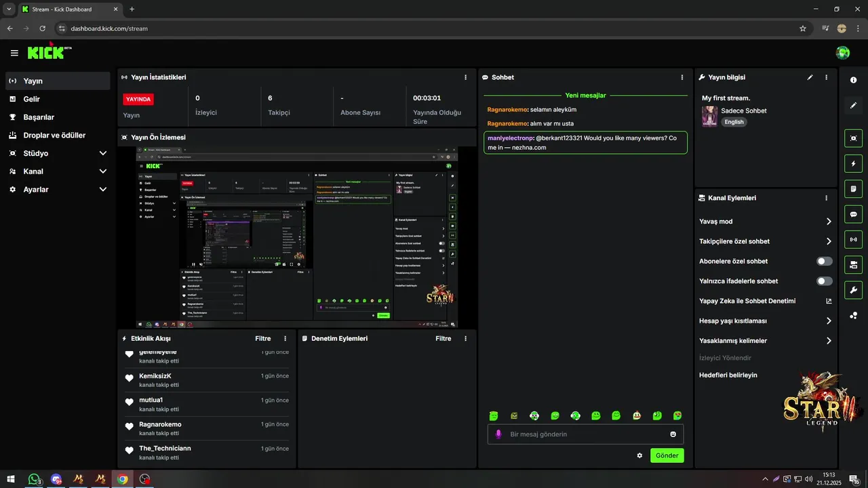868x488 pixels.
Task: Toggle the chat bubble widget icon in right bar
Action: tap(854, 214)
